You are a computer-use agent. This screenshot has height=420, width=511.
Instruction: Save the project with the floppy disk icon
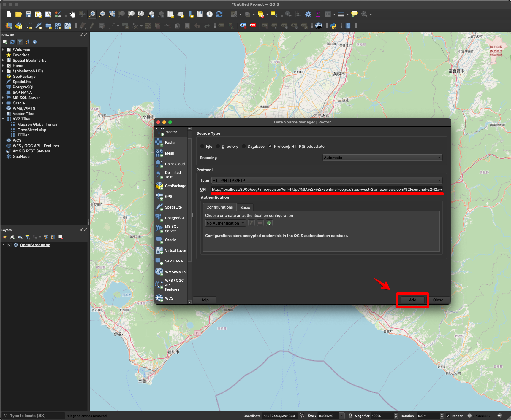click(29, 14)
